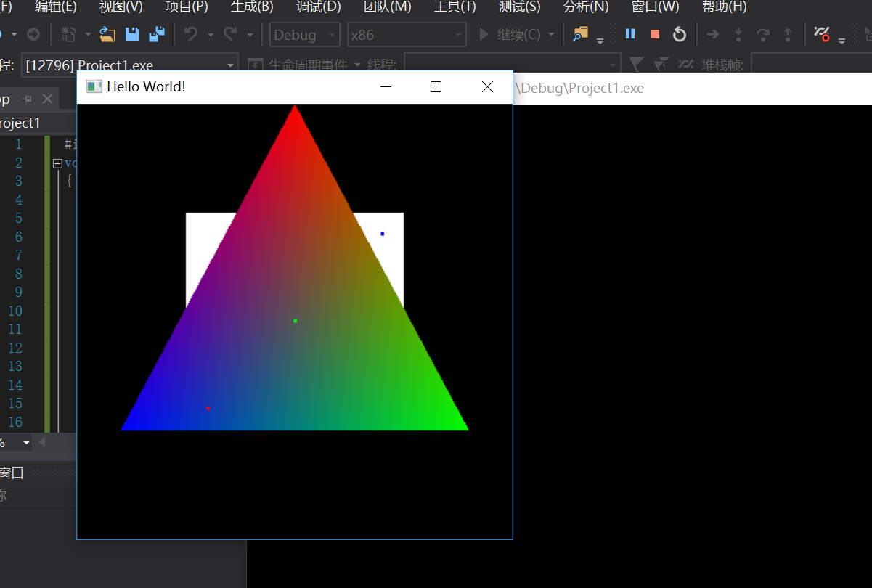
Task: Collapse the code block at line 2
Action: pos(58,163)
